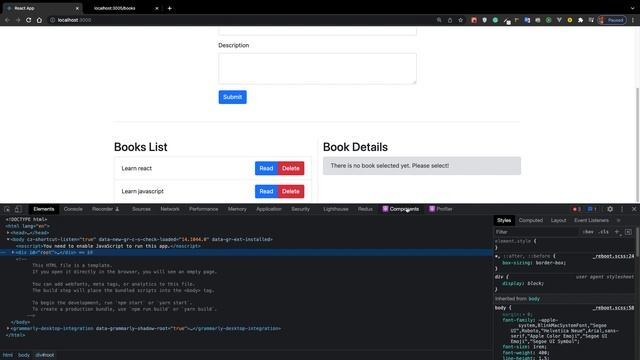640x360 pixels.
Task: Expand the div id root node
Action: tap(13, 253)
